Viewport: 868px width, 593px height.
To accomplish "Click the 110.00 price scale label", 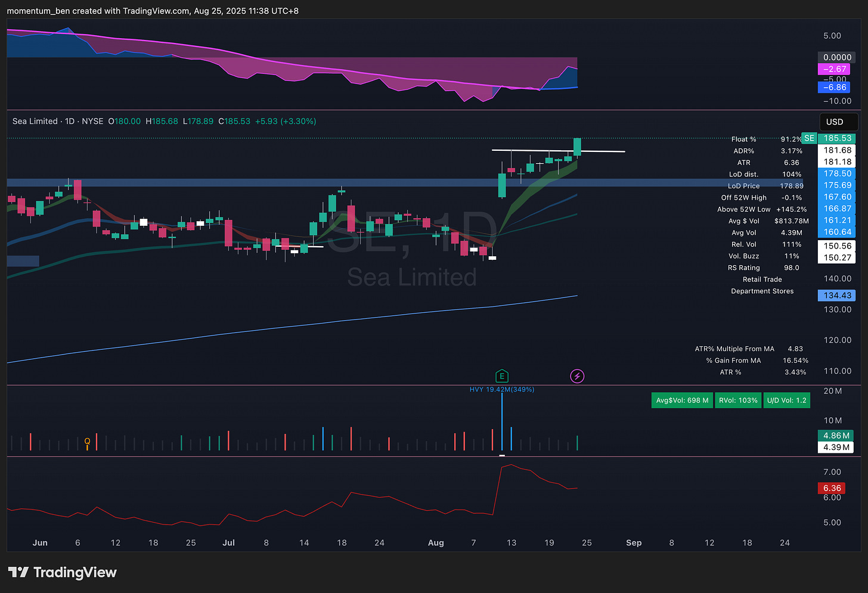I will [x=838, y=371].
